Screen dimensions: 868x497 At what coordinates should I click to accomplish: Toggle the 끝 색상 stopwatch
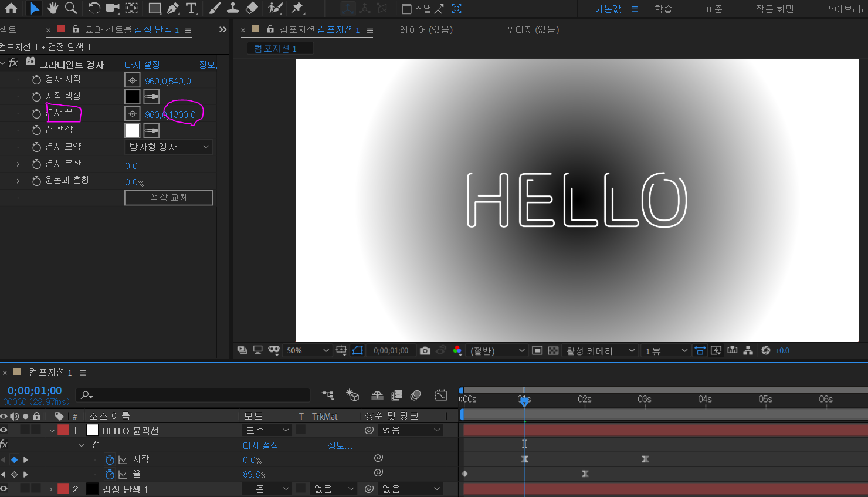(x=36, y=130)
